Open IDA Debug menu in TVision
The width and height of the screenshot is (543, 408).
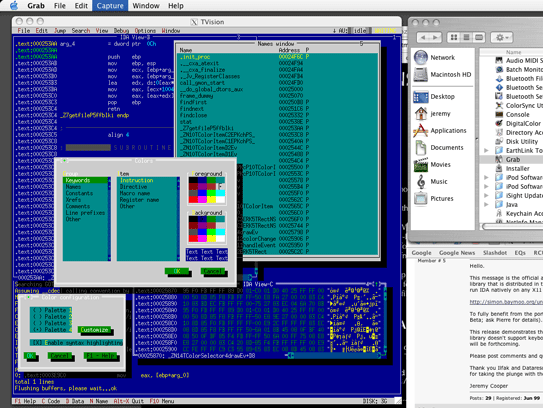point(121,31)
